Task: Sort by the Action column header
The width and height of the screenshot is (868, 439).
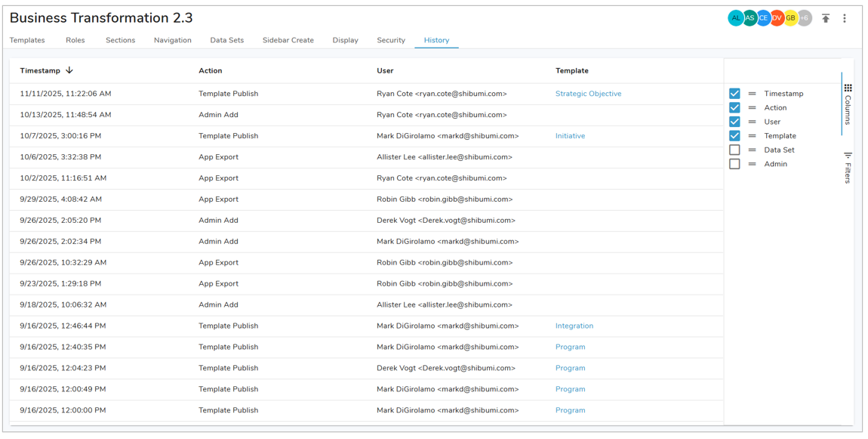Action: tap(210, 71)
